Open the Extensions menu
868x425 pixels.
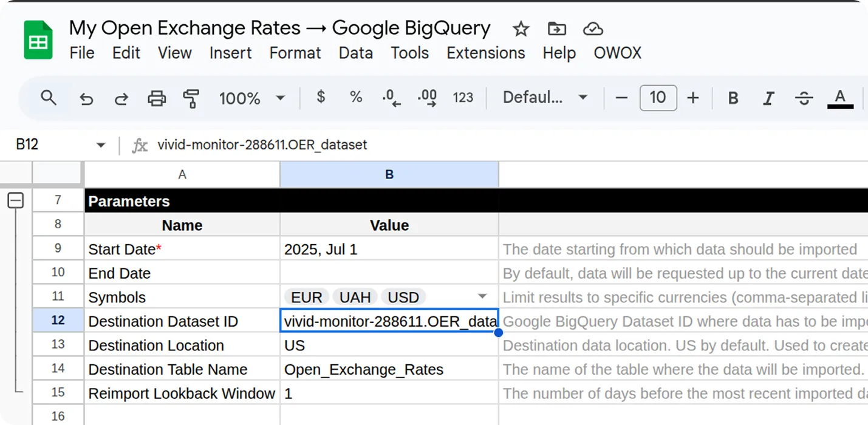486,53
